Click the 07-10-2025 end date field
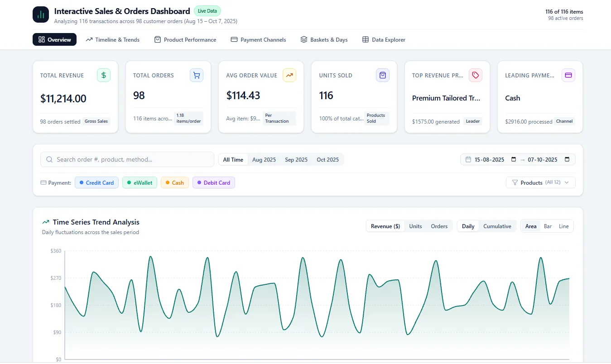 tap(549, 159)
